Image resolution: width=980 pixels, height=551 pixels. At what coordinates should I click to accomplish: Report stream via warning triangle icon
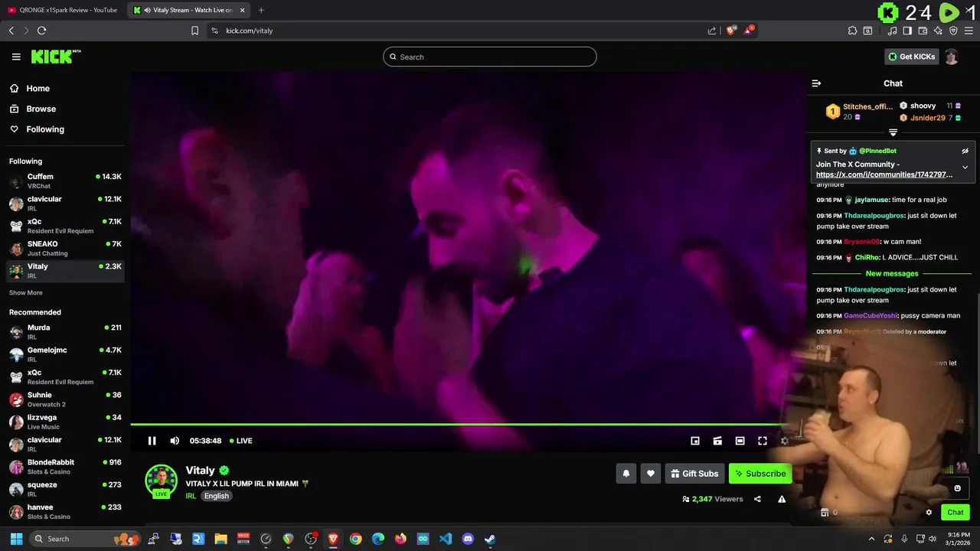782,499
